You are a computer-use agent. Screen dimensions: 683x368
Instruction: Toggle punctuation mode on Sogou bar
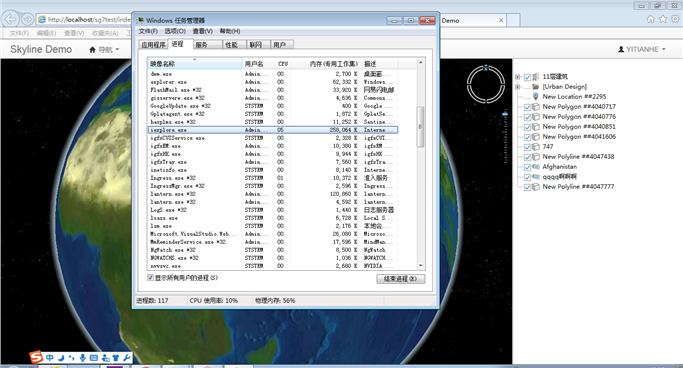pos(71,358)
